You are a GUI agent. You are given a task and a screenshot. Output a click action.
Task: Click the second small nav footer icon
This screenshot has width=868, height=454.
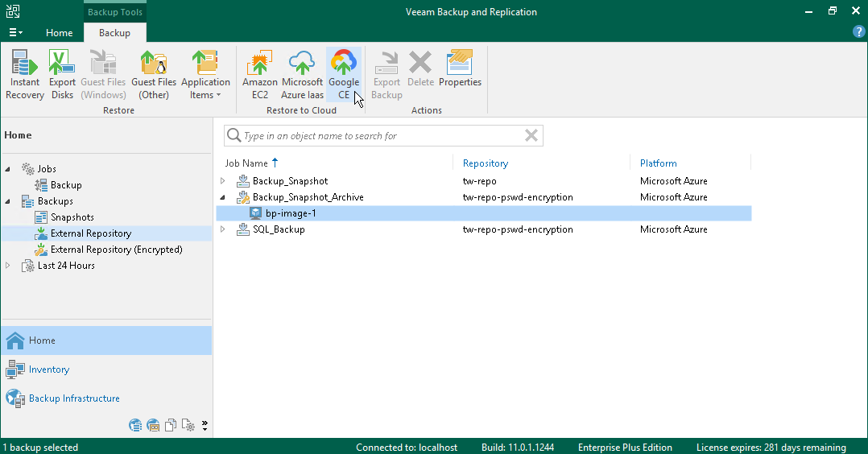tap(153, 425)
